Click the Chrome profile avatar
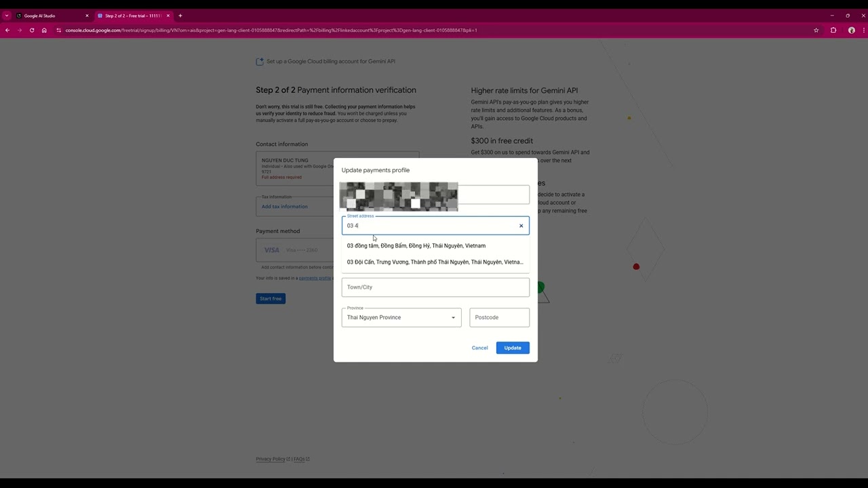This screenshot has width=868, height=488. click(852, 30)
